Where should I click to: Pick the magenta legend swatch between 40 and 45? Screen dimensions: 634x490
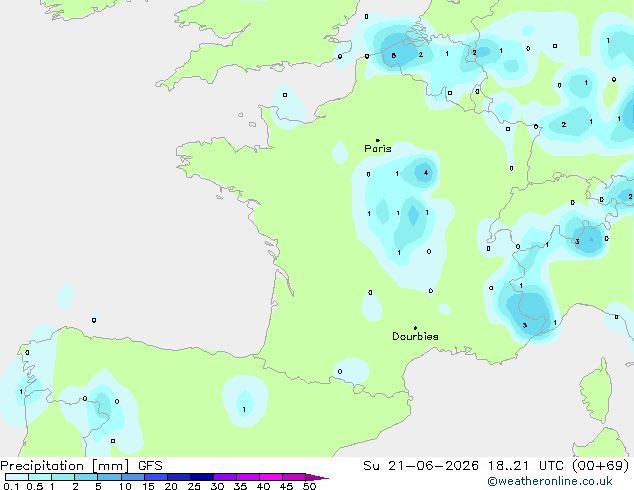tap(271, 477)
